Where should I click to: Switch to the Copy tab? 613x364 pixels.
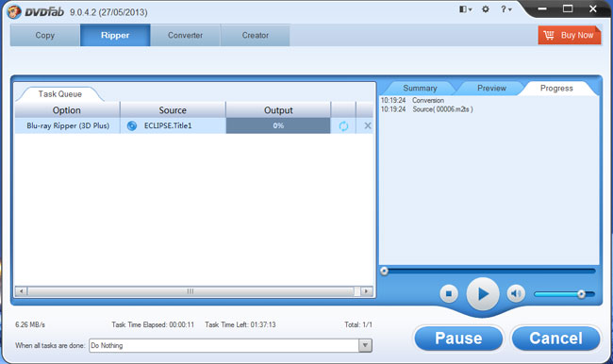[x=45, y=35]
